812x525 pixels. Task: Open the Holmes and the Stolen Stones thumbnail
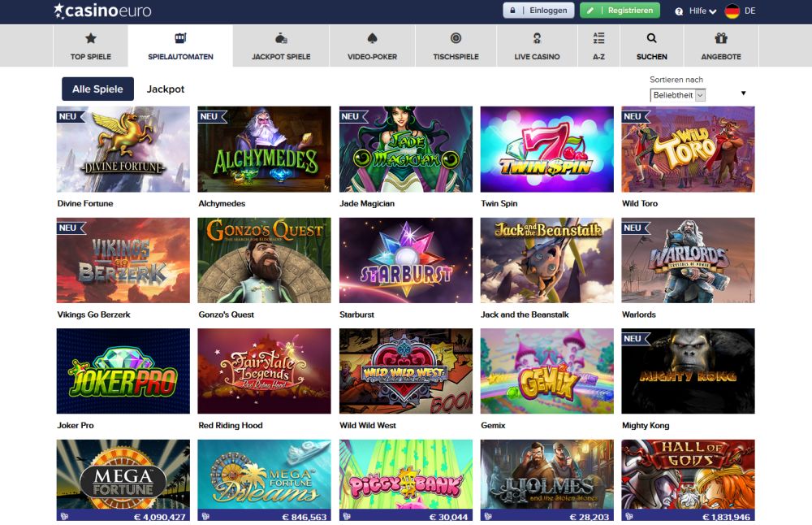click(546, 480)
